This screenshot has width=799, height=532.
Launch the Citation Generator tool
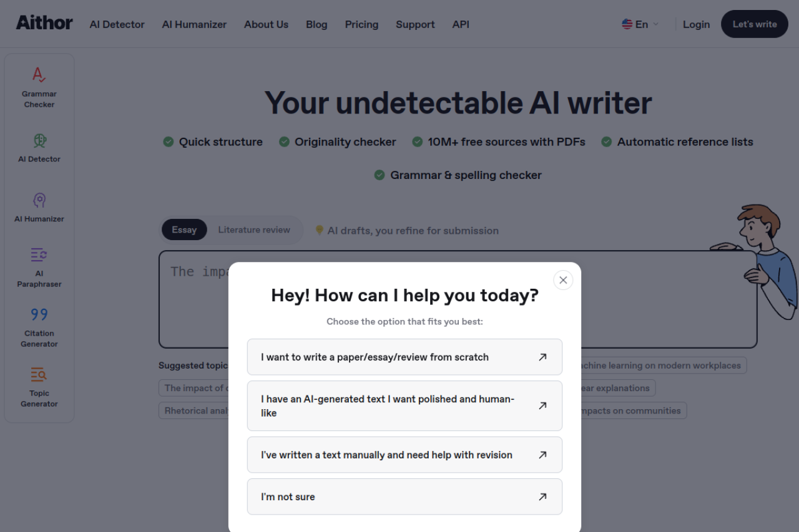tap(39, 327)
